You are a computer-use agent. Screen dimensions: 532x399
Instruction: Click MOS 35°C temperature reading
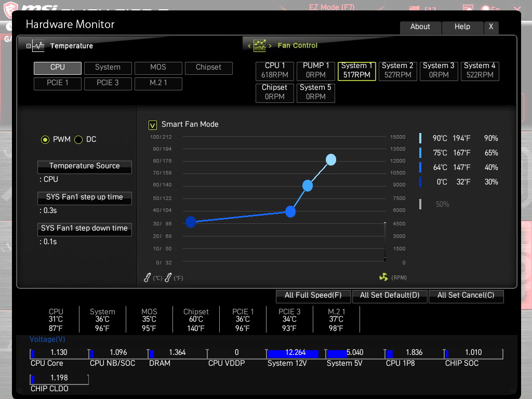(149, 320)
